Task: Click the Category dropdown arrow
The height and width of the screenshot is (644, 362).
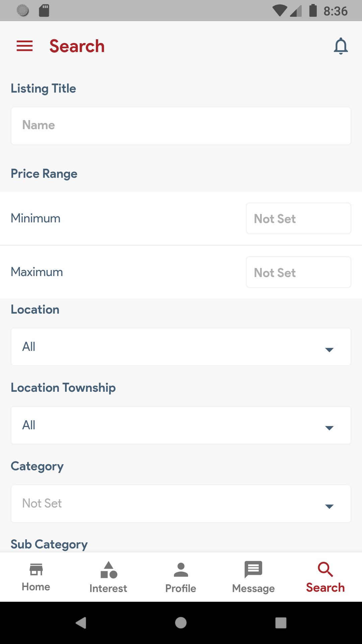Action: click(x=329, y=506)
